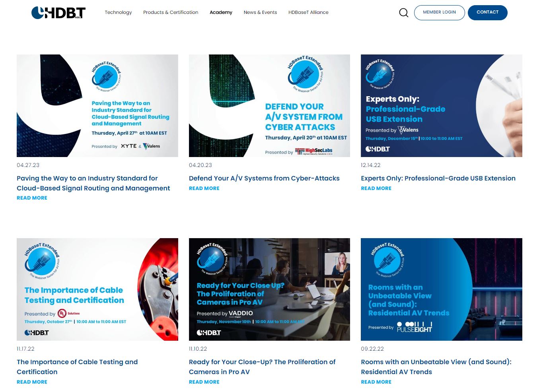
Task: Select the Academy menu item
Action: [x=221, y=12]
